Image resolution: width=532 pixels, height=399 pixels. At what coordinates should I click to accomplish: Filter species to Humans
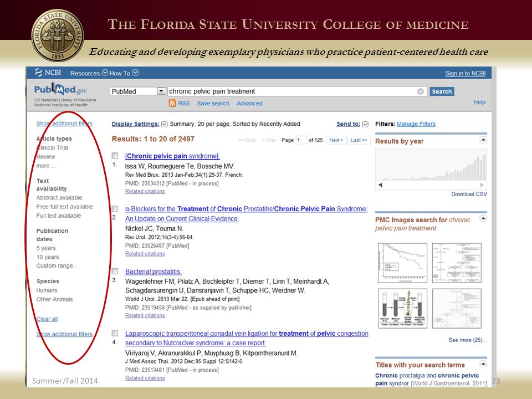(x=47, y=290)
